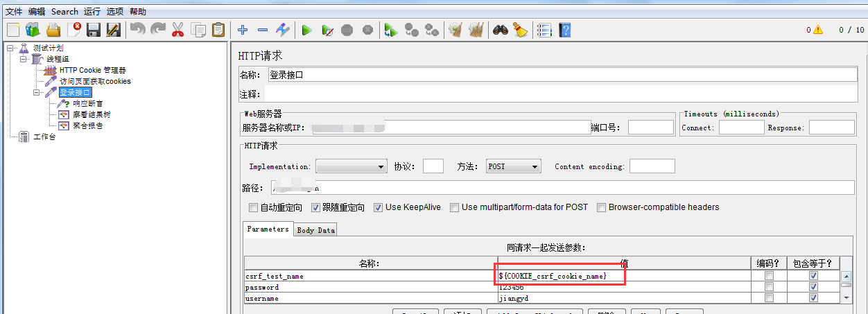Collapse the 登录接口 tree node
The height and width of the screenshot is (314, 868).
pos(36,92)
